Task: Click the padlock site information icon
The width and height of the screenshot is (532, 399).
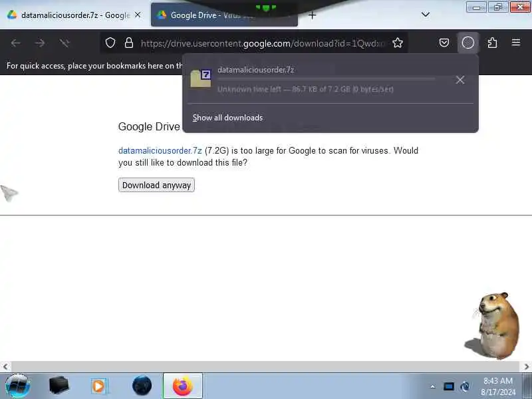Action: 129,43
